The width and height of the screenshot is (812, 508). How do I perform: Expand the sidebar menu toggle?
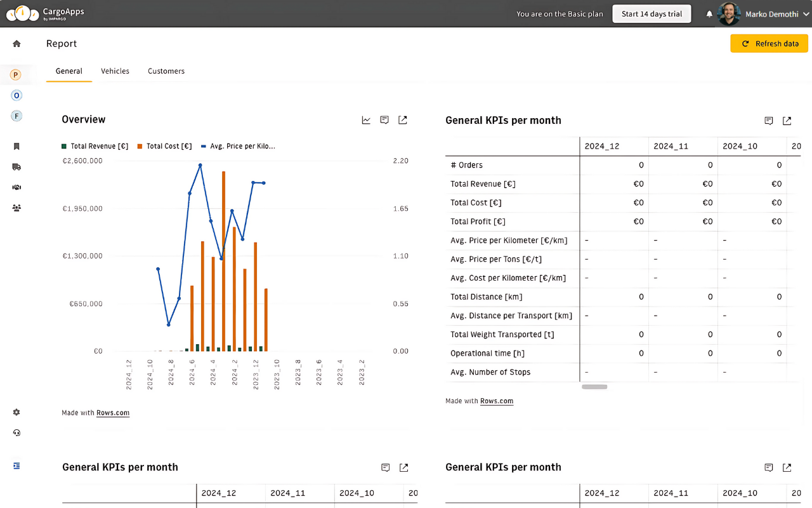coord(16,465)
